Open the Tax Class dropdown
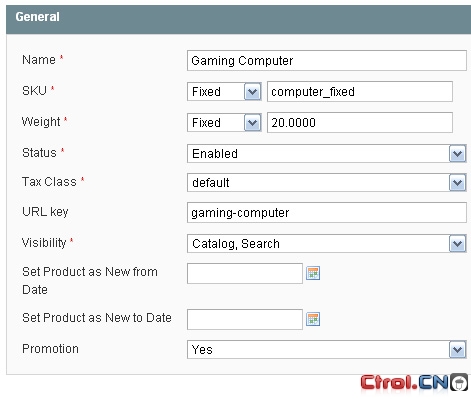 tap(326, 183)
